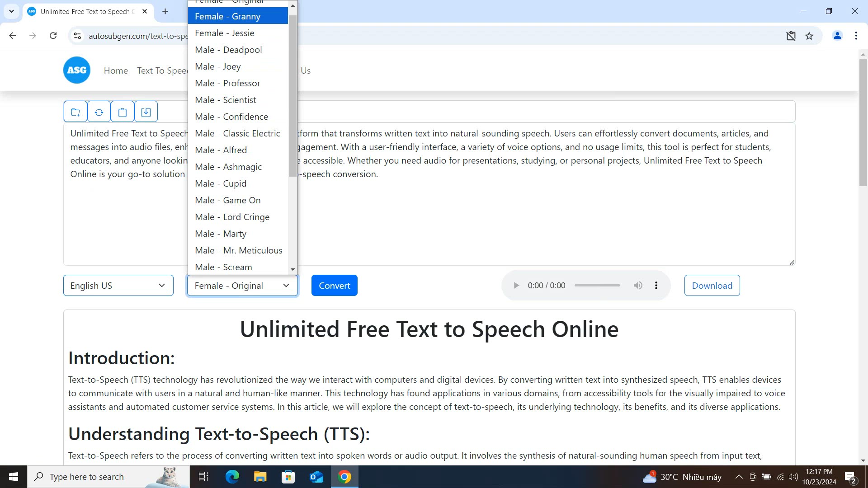Screen dimensions: 868x488
Task: Open audio player three-dot options
Action: click(656, 286)
